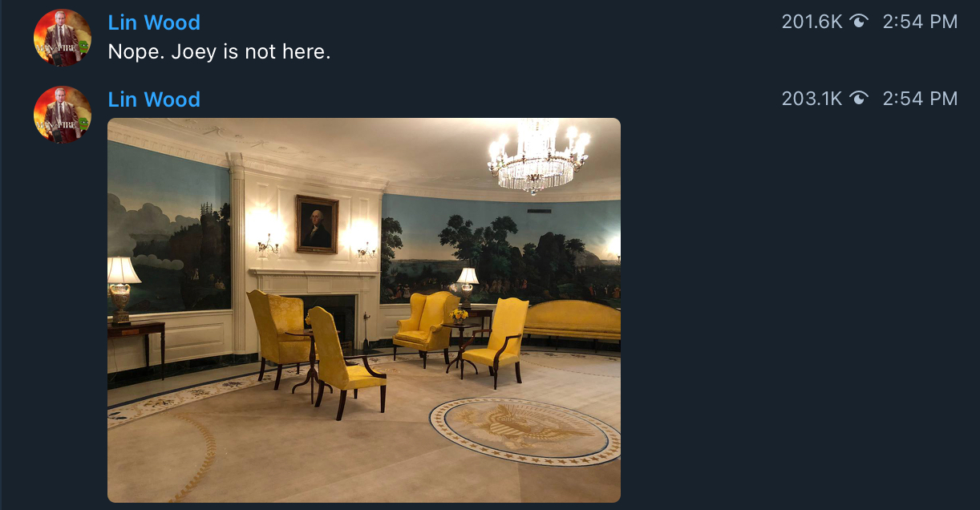
Task: Select the 203.1K view count
Action: [812, 99]
